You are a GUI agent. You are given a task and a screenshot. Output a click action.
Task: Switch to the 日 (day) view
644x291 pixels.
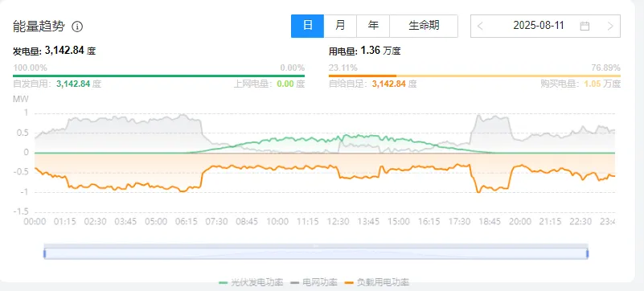coord(308,26)
